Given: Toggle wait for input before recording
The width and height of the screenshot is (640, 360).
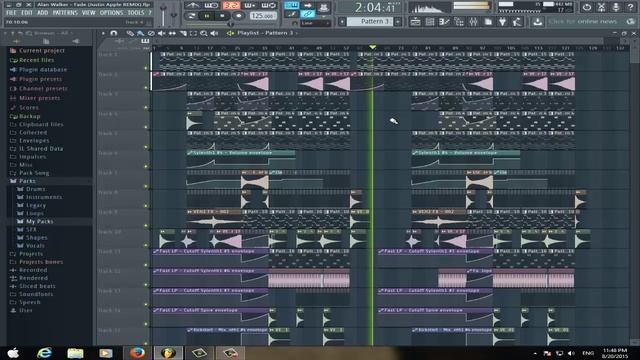Looking at the screenshot, I should pyautogui.click(x=211, y=6).
